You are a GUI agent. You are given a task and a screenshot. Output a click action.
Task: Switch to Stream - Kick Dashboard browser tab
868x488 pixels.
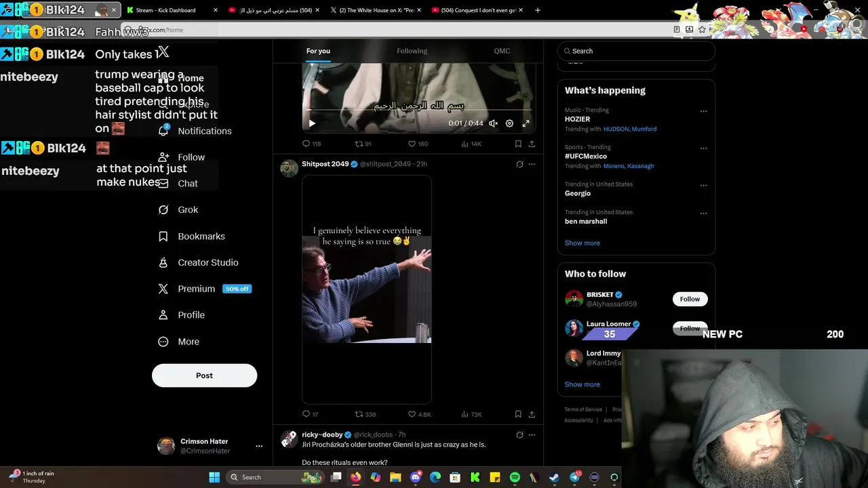tap(172, 10)
